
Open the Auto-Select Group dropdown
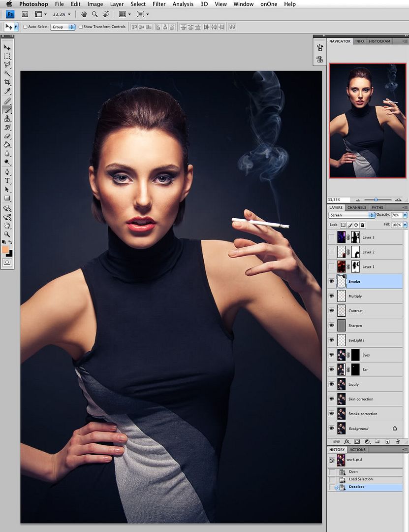(x=63, y=27)
